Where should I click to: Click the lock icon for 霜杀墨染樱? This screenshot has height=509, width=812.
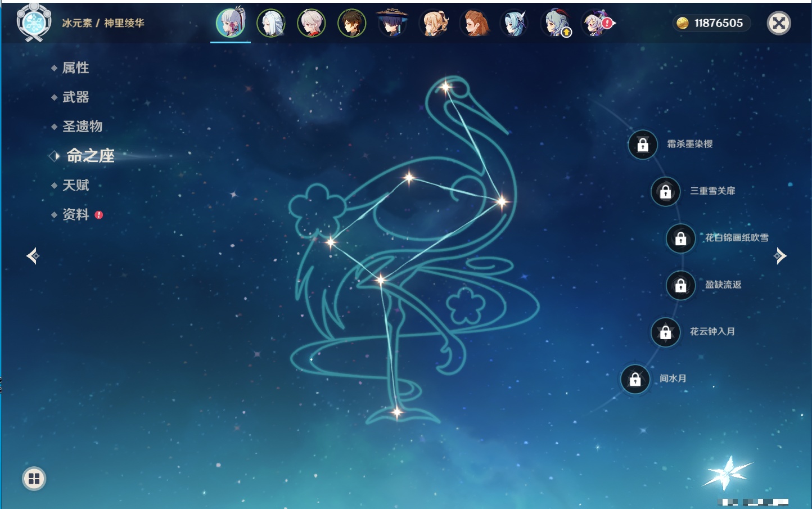(x=643, y=145)
